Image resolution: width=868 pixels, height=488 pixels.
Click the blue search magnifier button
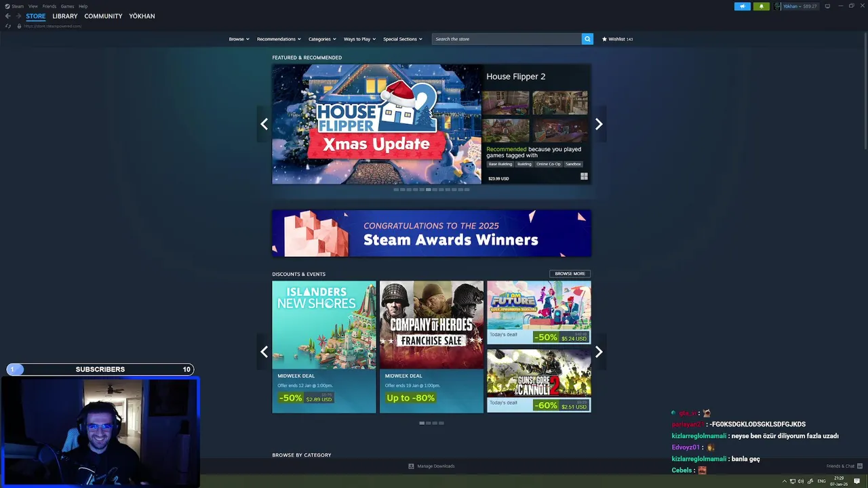tap(587, 39)
